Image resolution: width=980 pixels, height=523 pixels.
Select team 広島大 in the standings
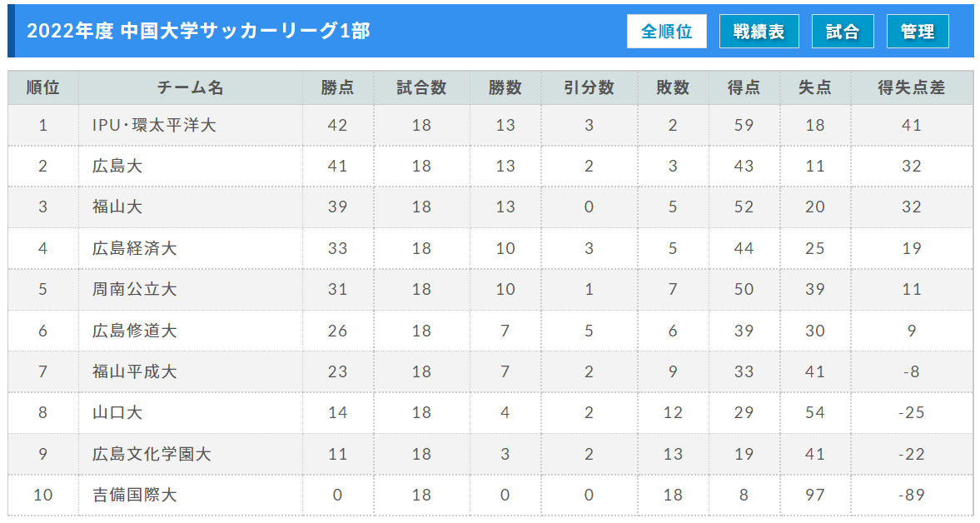pyautogui.click(x=117, y=167)
